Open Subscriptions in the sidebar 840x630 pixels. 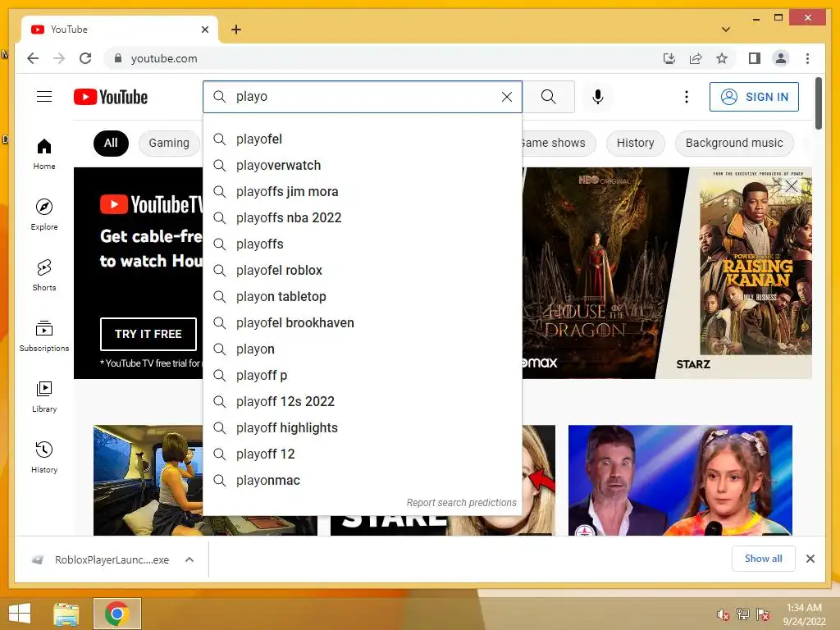44,336
